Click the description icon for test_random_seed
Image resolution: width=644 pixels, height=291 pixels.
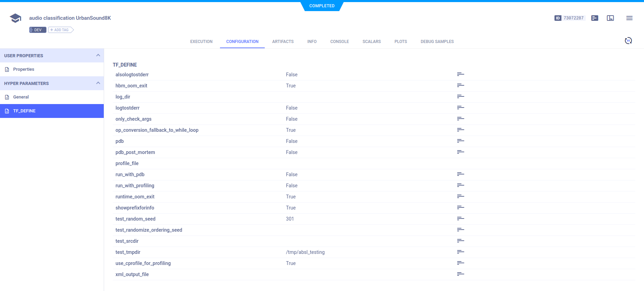460,219
